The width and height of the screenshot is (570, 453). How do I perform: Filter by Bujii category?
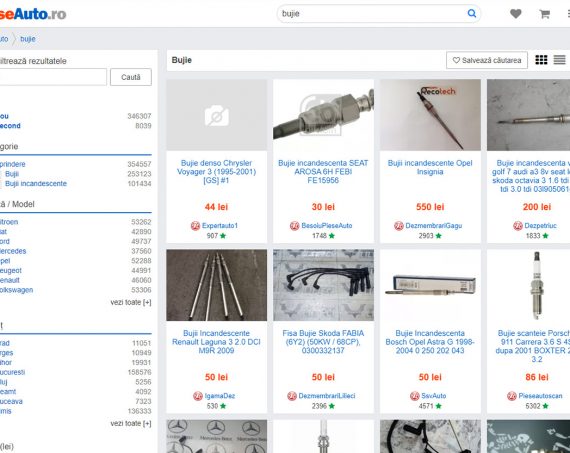coord(12,174)
